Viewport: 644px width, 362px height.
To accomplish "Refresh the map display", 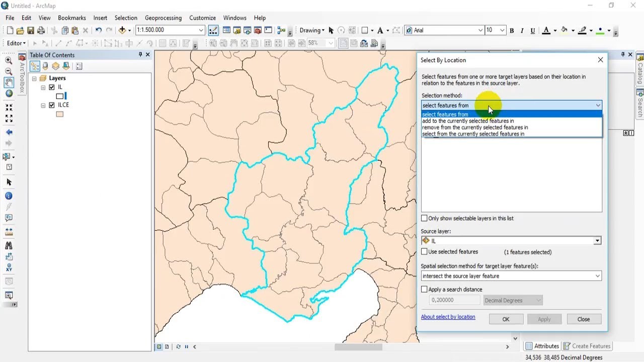I will coord(178,346).
